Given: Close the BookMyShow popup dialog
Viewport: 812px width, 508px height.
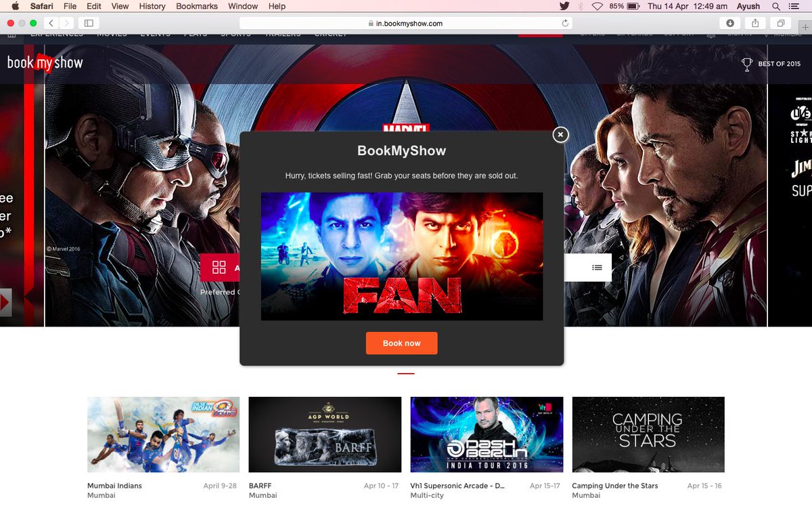Looking at the screenshot, I should click(560, 135).
